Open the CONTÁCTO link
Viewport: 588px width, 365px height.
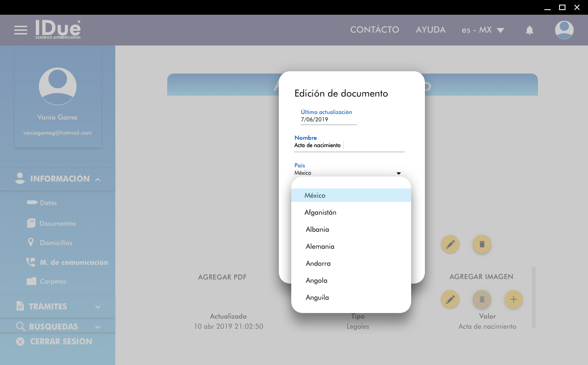tap(374, 30)
